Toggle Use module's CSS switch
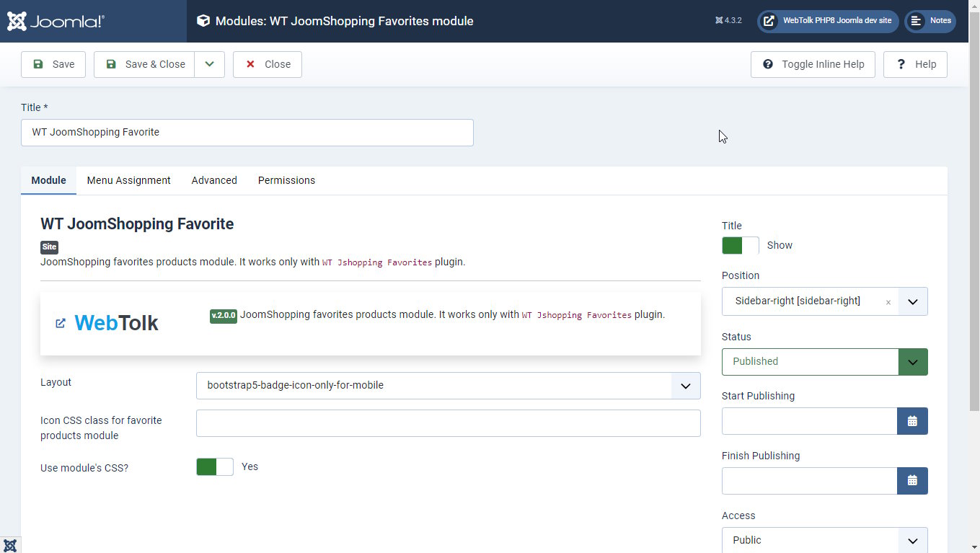The height and width of the screenshot is (553, 980). tap(215, 466)
